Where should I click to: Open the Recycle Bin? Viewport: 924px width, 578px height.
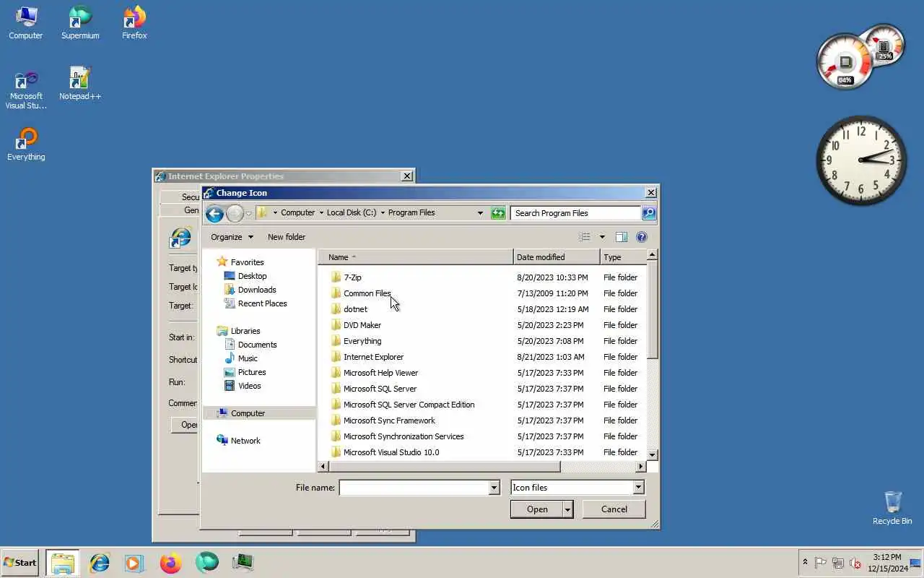click(892, 507)
